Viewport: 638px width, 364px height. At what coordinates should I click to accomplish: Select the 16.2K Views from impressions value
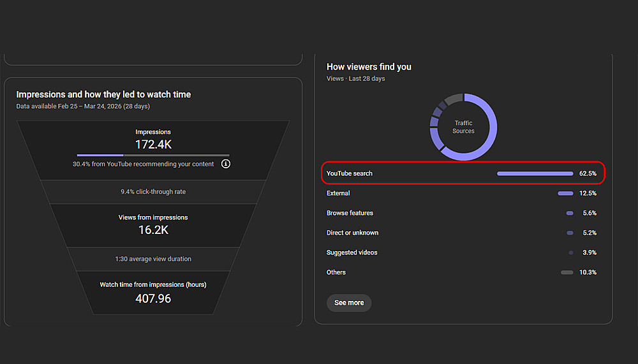153,229
